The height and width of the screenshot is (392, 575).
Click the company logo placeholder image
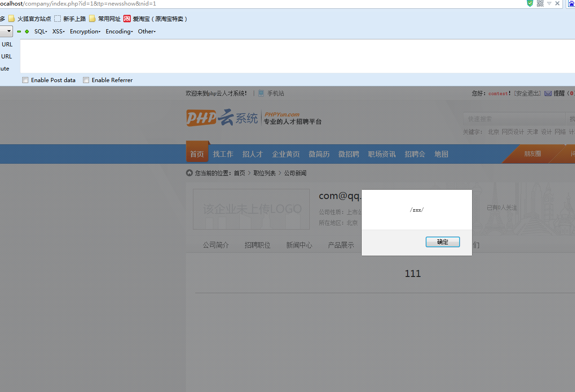(x=251, y=209)
